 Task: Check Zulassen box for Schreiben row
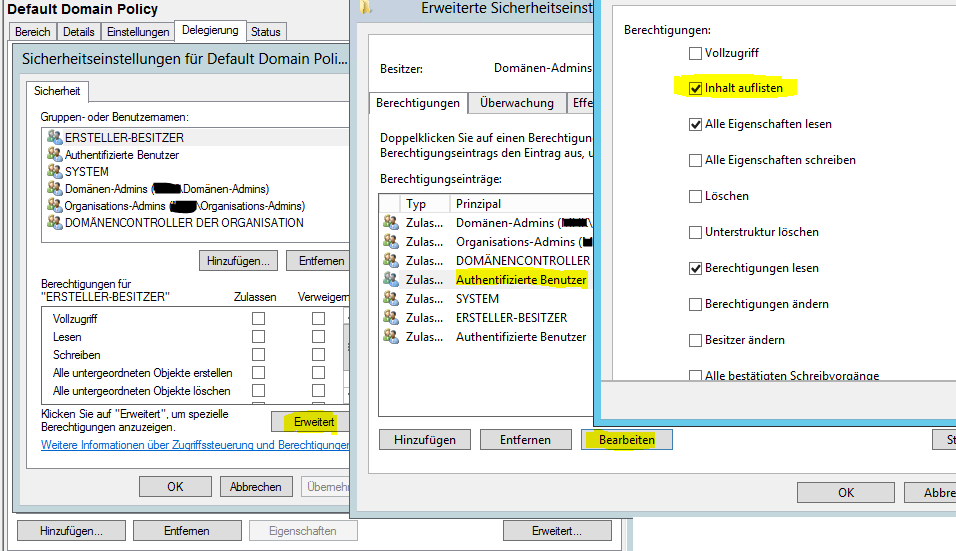coord(259,354)
